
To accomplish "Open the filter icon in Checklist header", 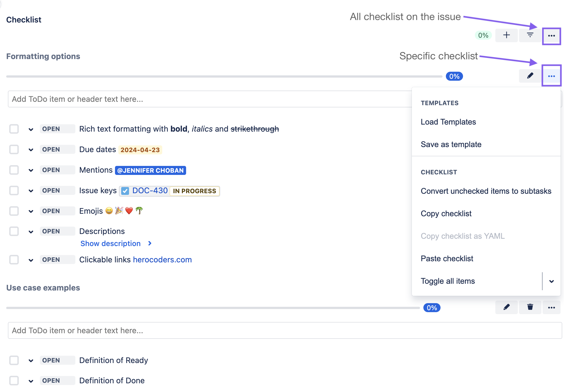I will point(530,35).
